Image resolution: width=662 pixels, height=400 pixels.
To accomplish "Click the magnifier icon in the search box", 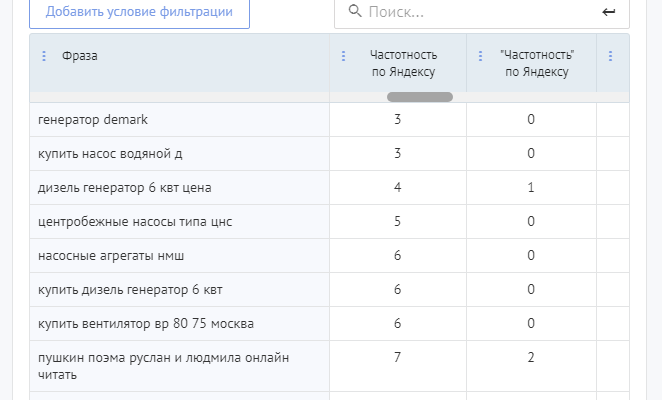I will click(354, 12).
